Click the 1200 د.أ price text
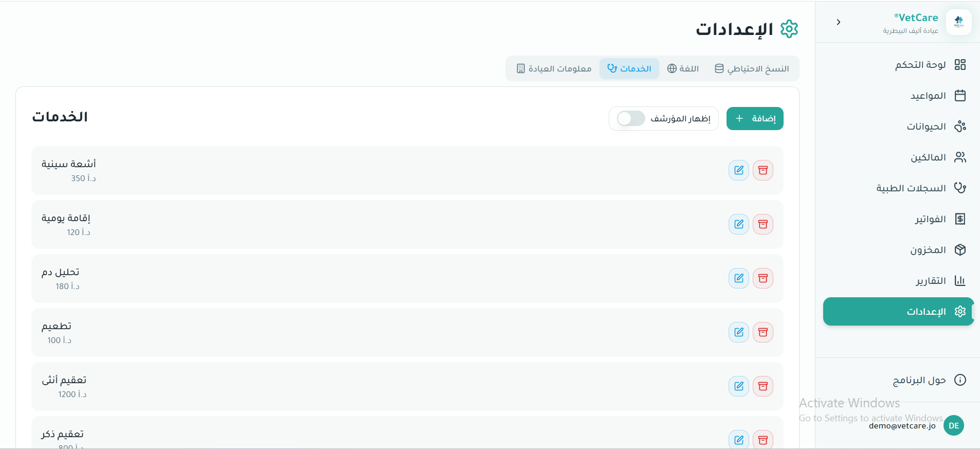 coord(72,394)
